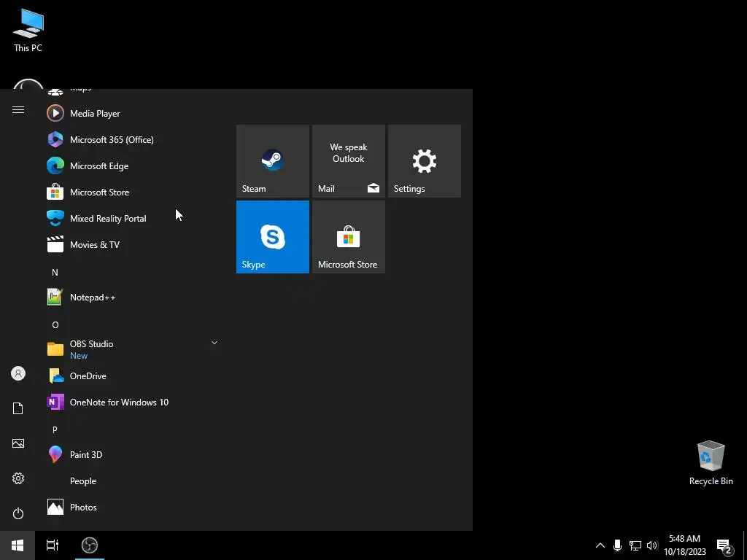Image resolution: width=747 pixels, height=560 pixels.
Task: Open the Settings gear tile
Action: [x=425, y=161]
